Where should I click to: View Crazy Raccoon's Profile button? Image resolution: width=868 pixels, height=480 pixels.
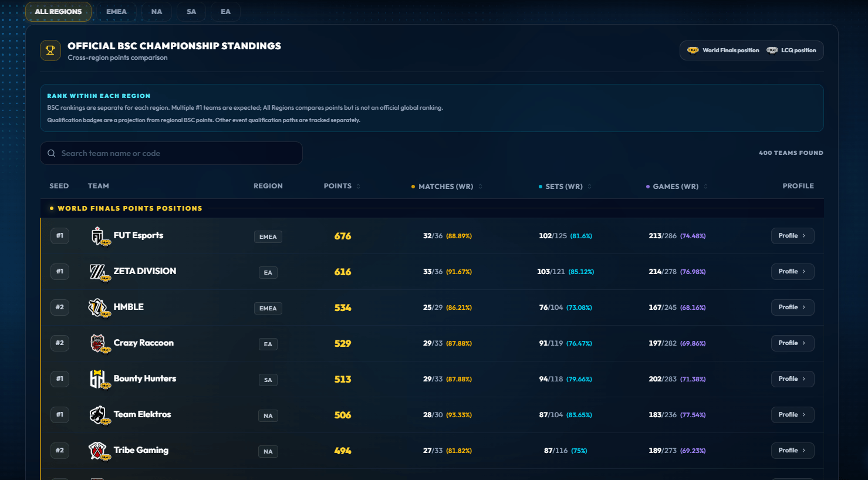pos(792,343)
